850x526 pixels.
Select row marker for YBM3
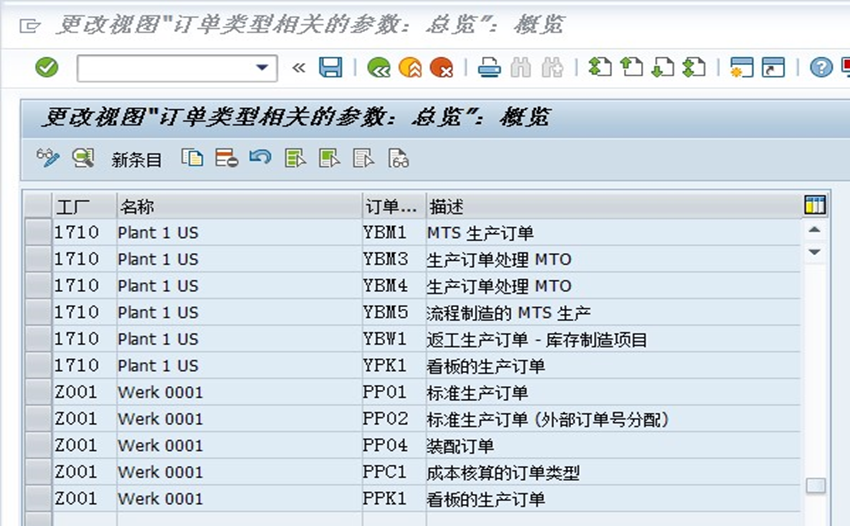pyautogui.click(x=38, y=259)
